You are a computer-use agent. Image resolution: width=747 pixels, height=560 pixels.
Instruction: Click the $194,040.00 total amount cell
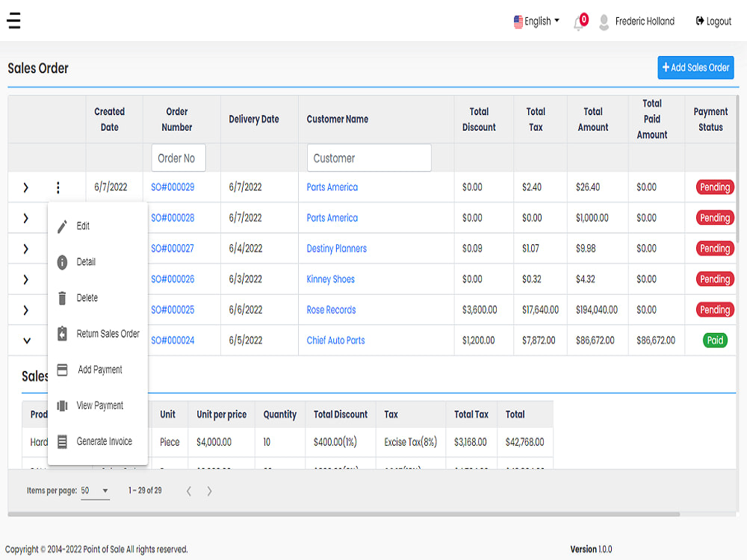(x=596, y=310)
